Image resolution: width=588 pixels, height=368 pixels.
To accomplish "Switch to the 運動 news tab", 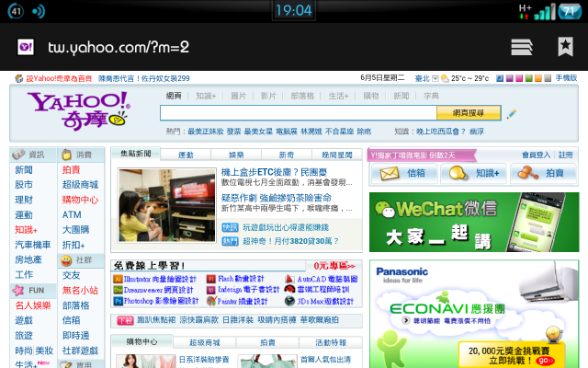I will point(186,155).
